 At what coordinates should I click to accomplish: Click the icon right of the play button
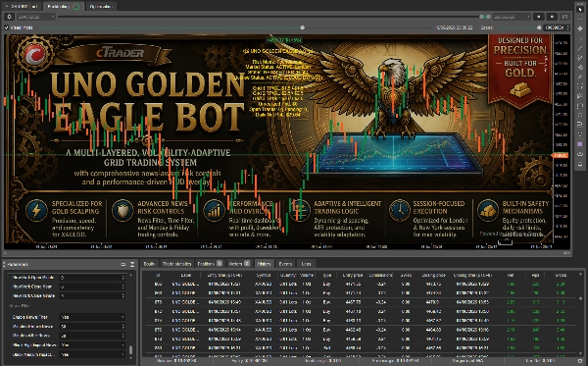pyautogui.click(x=564, y=17)
